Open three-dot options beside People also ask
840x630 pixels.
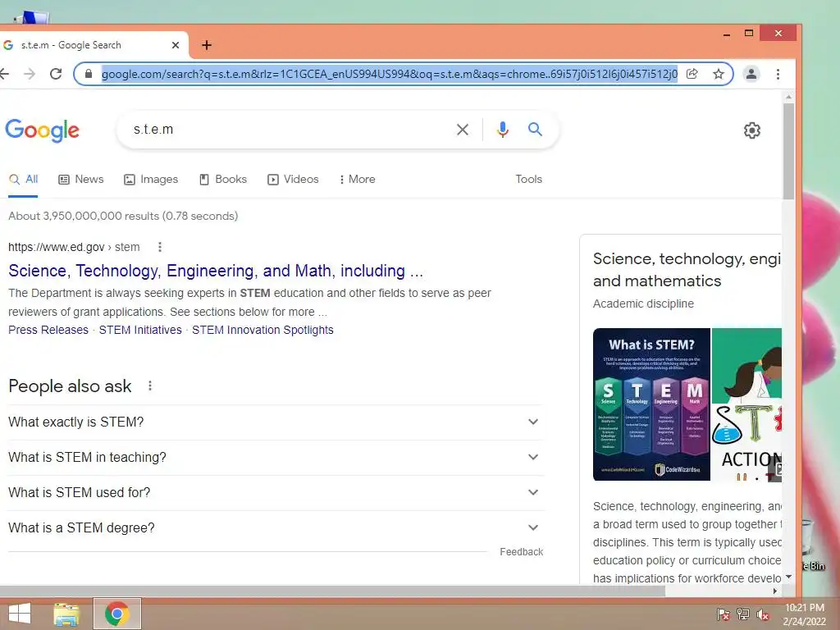click(150, 386)
